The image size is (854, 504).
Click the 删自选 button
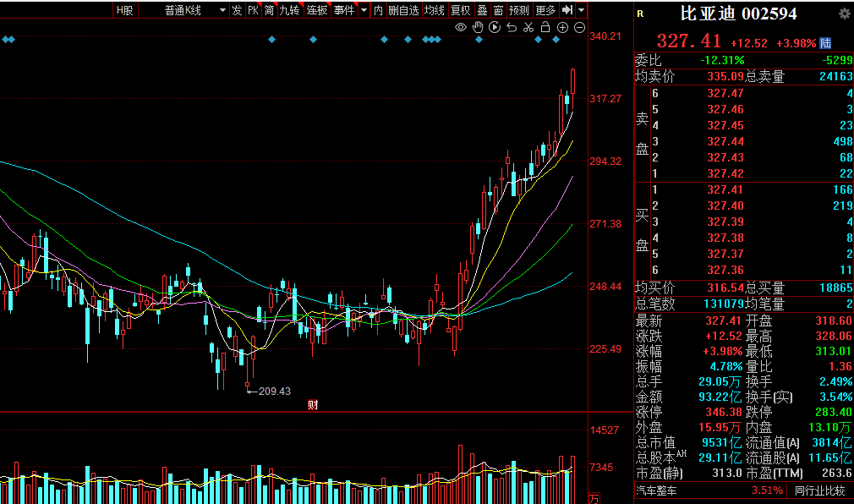coord(403,10)
